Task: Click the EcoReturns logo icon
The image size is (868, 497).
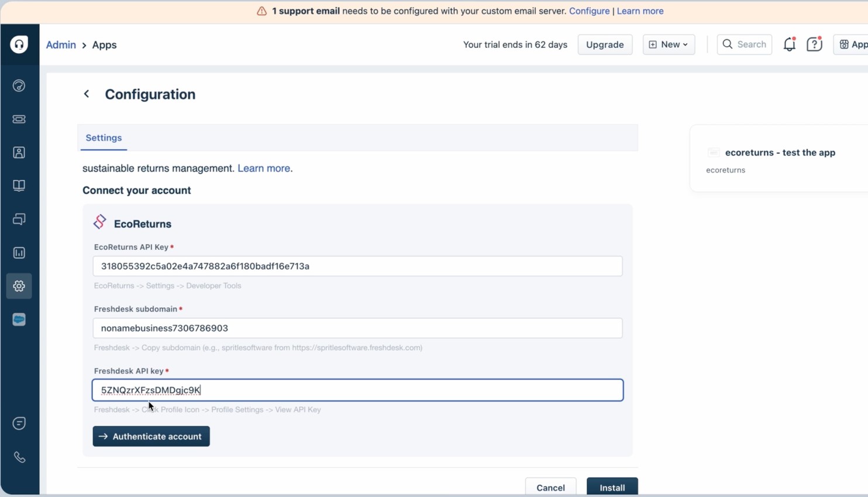Action: pos(100,222)
